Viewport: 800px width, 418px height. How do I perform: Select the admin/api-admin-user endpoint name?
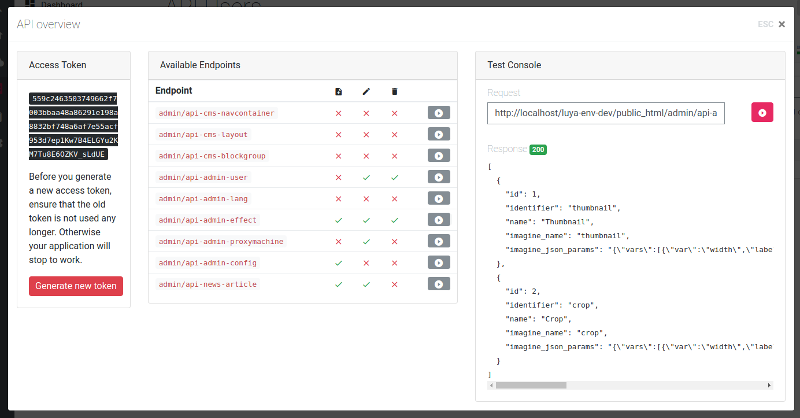[203, 178]
